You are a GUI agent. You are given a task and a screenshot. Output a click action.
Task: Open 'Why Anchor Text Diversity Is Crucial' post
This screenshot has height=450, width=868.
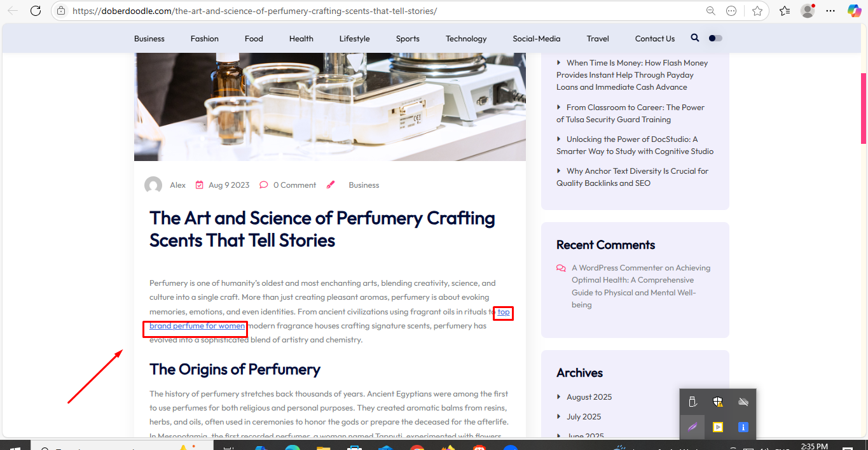point(637,171)
